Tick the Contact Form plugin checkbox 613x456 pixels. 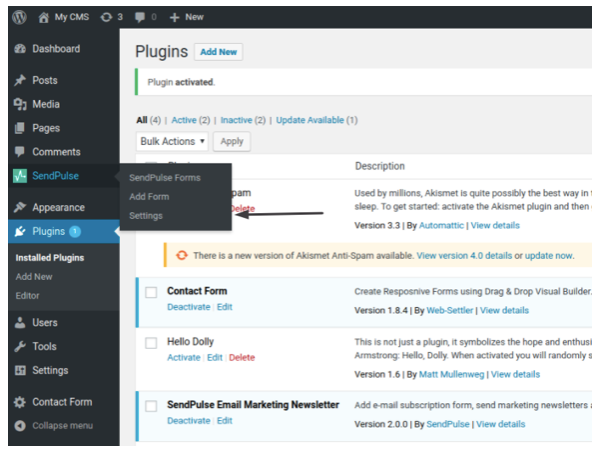click(151, 292)
